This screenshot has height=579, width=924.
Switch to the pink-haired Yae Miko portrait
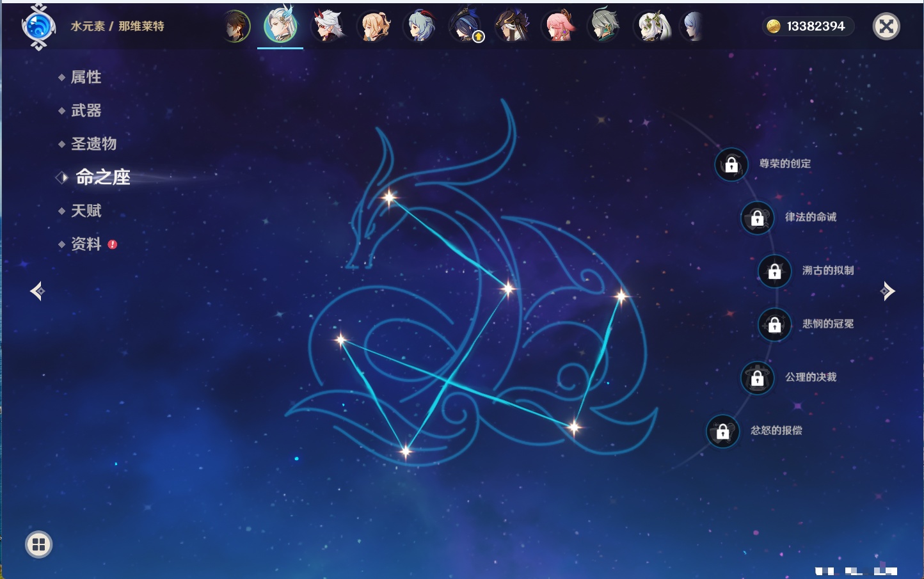click(x=559, y=27)
